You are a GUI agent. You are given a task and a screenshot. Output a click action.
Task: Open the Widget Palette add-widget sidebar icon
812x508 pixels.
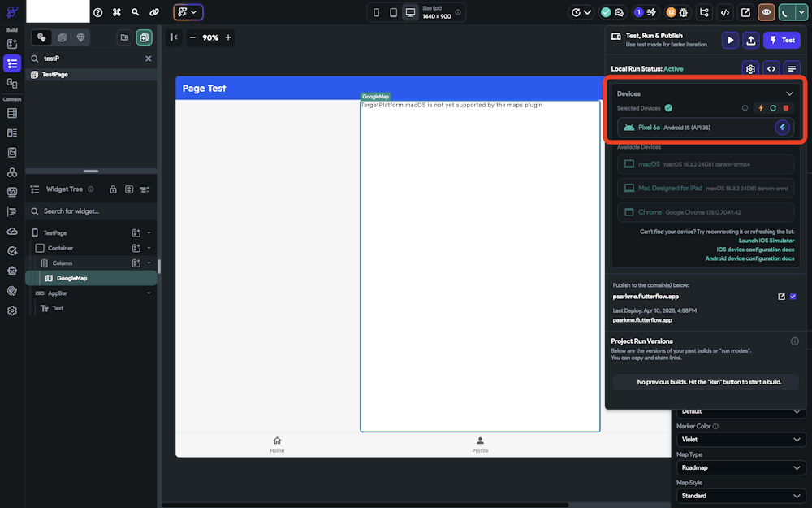click(x=12, y=44)
